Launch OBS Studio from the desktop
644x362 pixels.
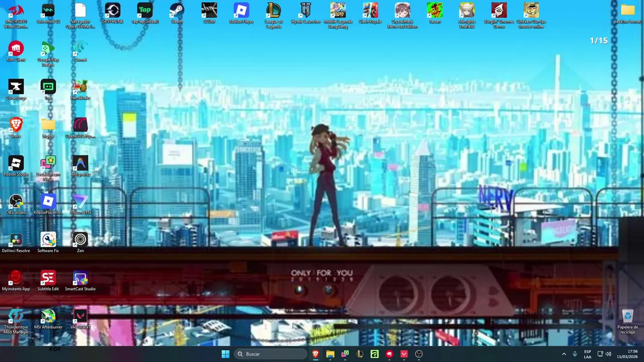point(16,205)
